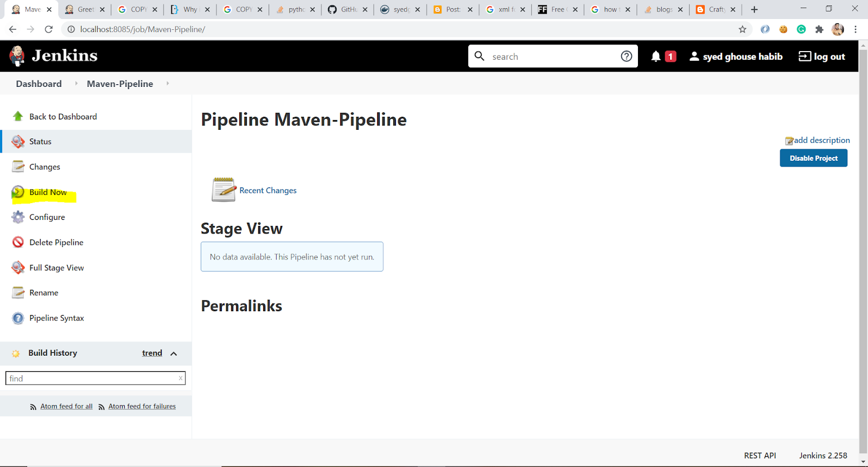868x467 pixels.
Task: Click the search help question mark icon
Action: (627, 56)
